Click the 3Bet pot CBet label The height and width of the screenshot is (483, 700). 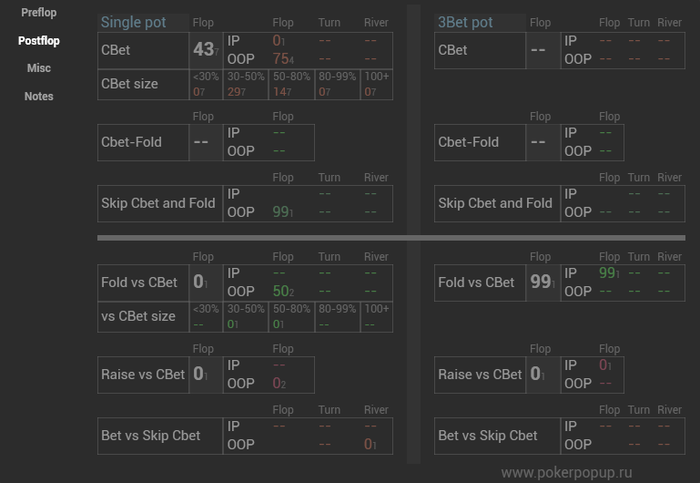[453, 49]
